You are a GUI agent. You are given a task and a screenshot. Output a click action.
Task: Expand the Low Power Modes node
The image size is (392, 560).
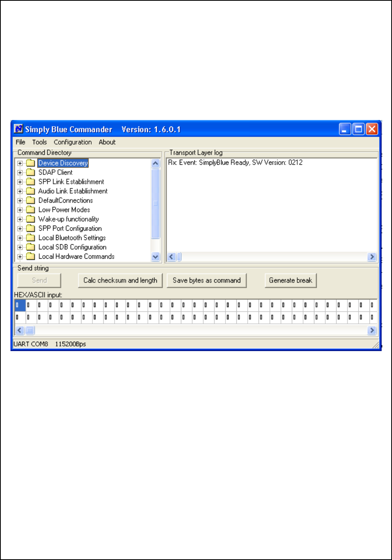click(20, 210)
